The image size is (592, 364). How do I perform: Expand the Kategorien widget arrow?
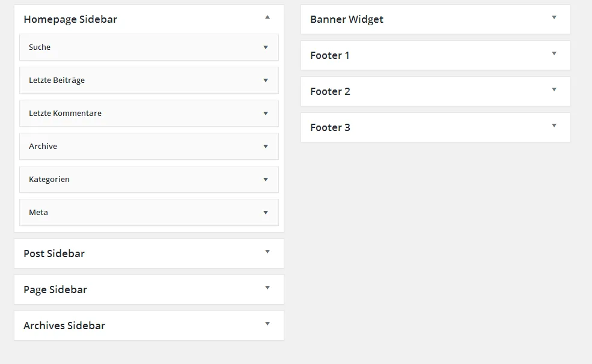tap(266, 180)
